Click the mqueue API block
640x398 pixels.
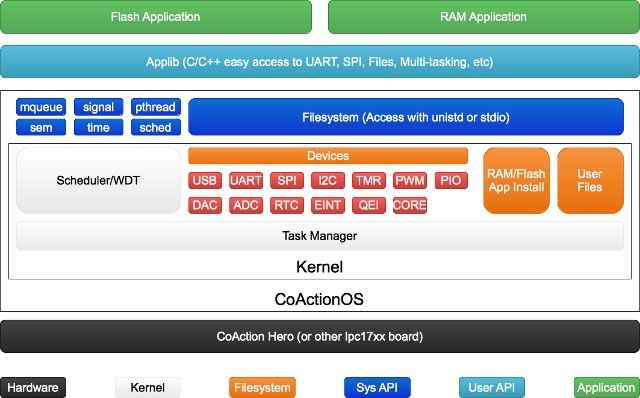point(41,107)
